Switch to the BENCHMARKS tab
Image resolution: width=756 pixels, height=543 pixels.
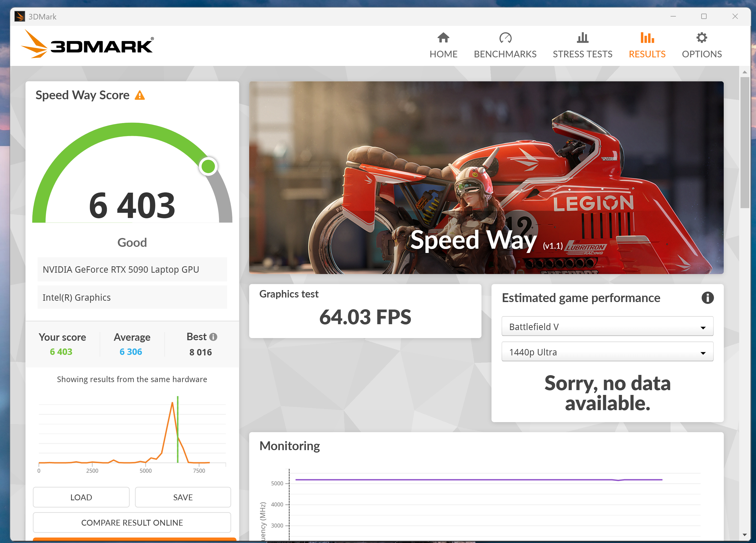[x=505, y=46]
